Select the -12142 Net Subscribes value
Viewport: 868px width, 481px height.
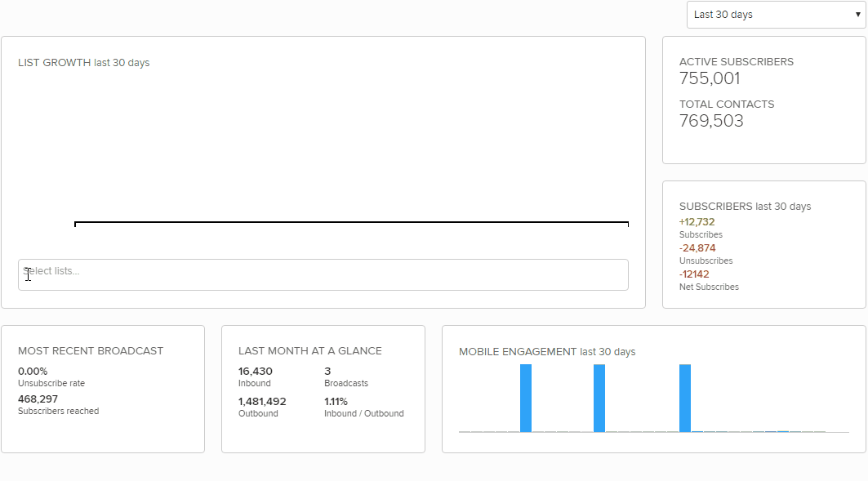pos(694,274)
